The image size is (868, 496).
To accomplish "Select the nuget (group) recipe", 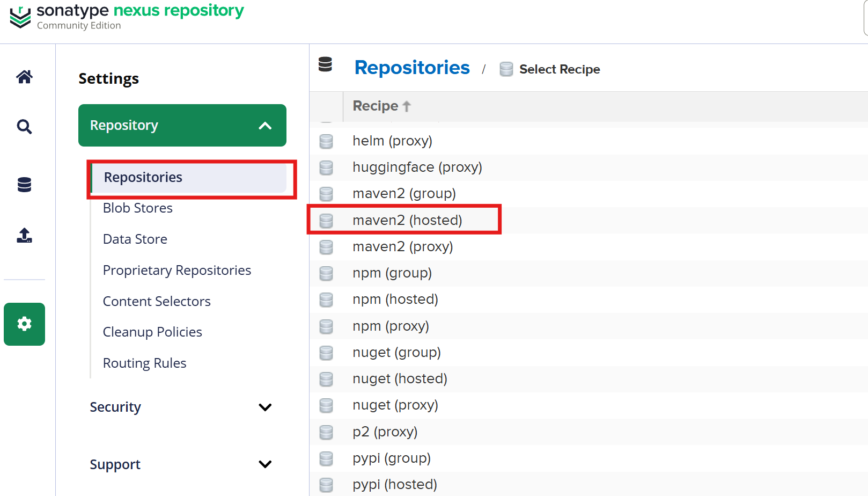I will tap(397, 353).
